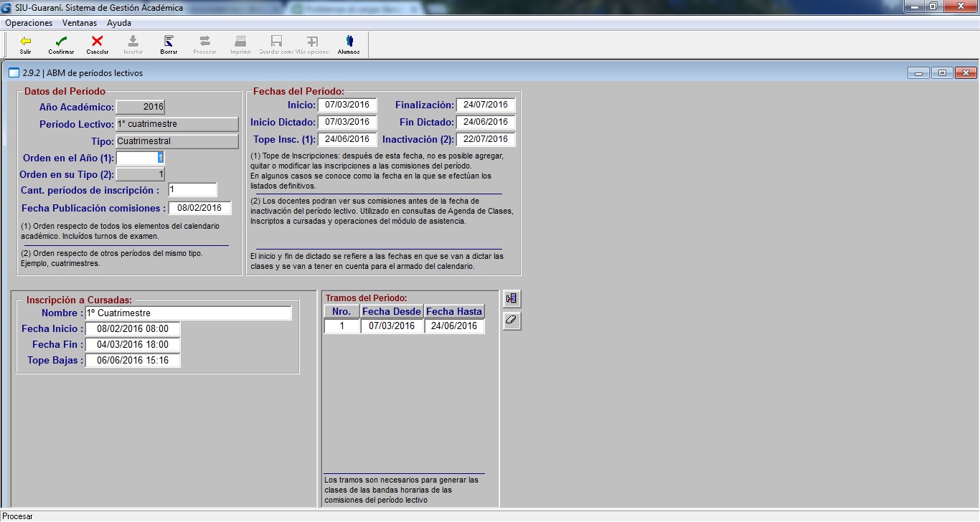The height and width of the screenshot is (522, 980).
Task: Edit the Inicio date field
Action: [x=347, y=105]
